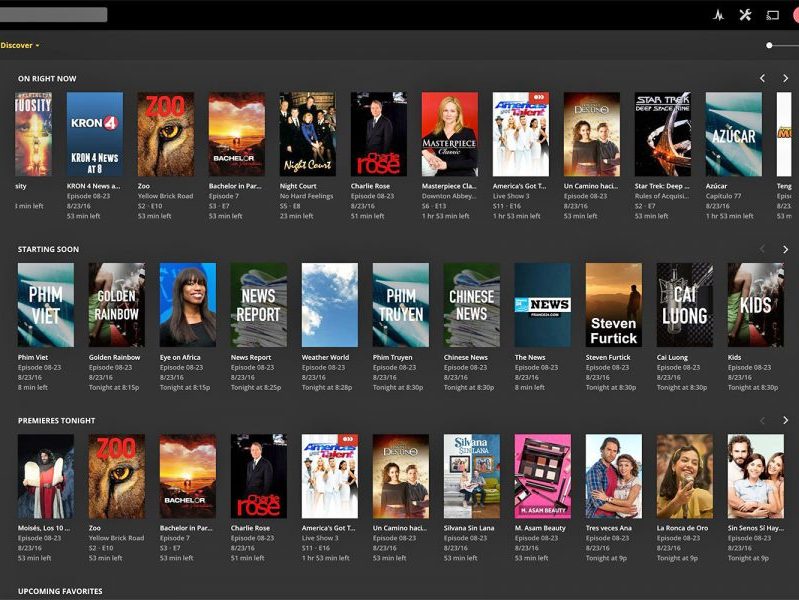The height and width of the screenshot is (600, 799).
Task: Open News Report poster
Action: pyautogui.click(x=259, y=305)
